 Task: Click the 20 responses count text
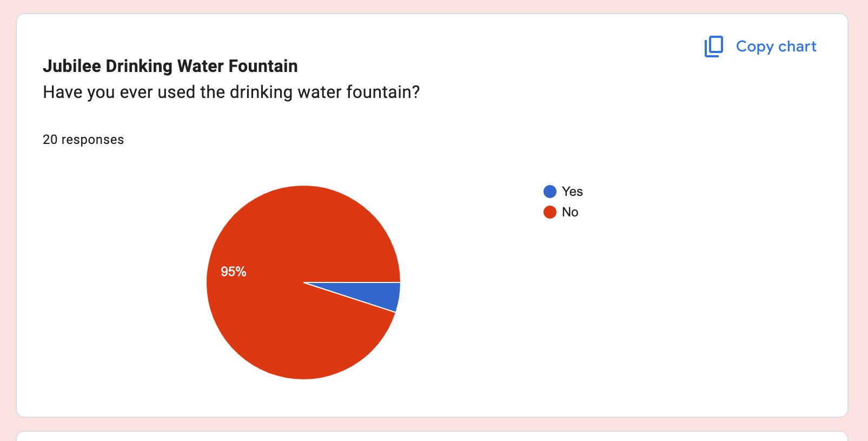coord(83,140)
